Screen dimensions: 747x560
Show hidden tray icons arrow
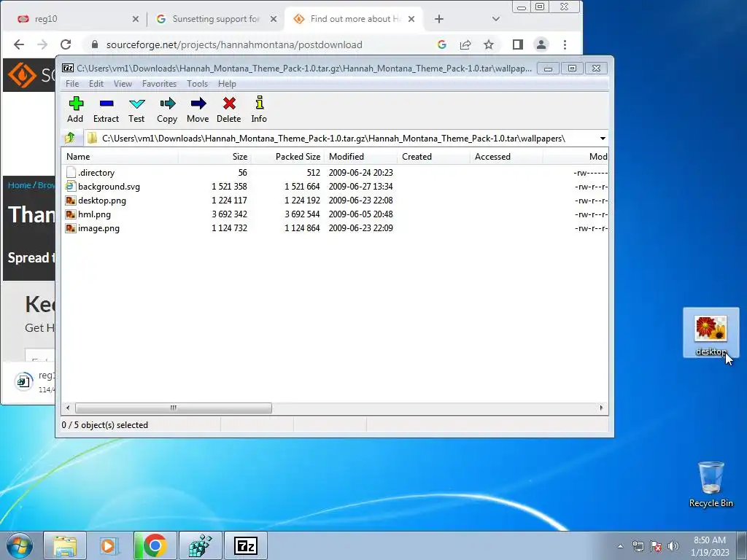tap(620, 546)
